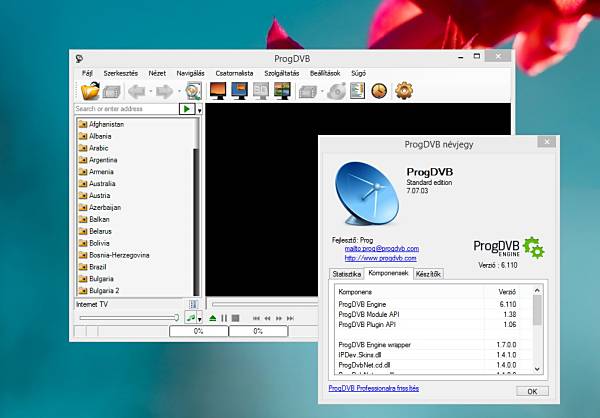This screenshot has width=600, height=418.
Task: Open the dropdown arrow next to search play button
Action: click(199, 110)
